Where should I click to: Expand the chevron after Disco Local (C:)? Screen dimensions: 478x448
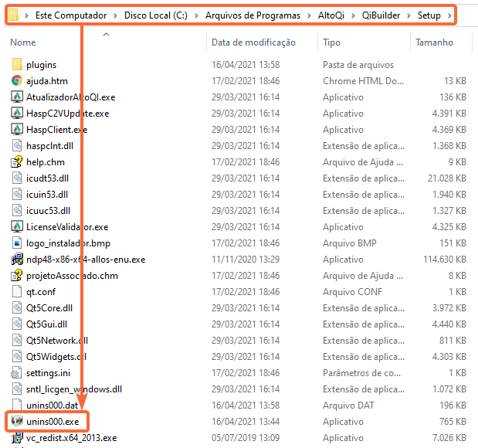[x=196, y=15]
